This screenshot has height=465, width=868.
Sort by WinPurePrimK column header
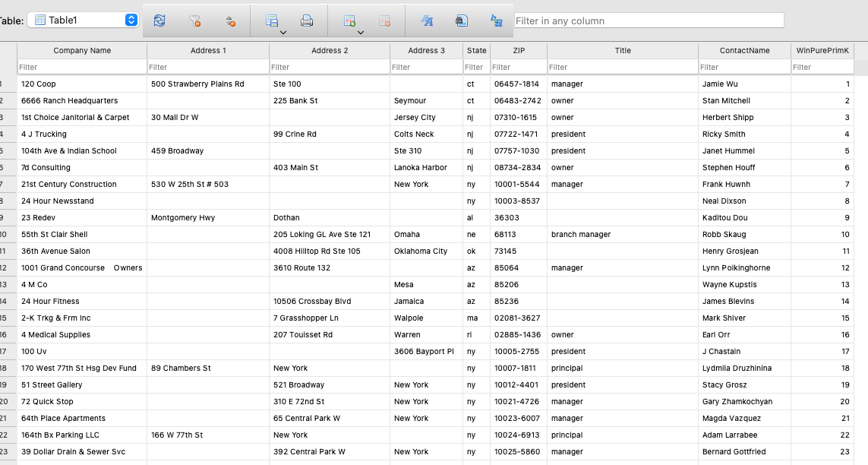(x=822, y=50)
